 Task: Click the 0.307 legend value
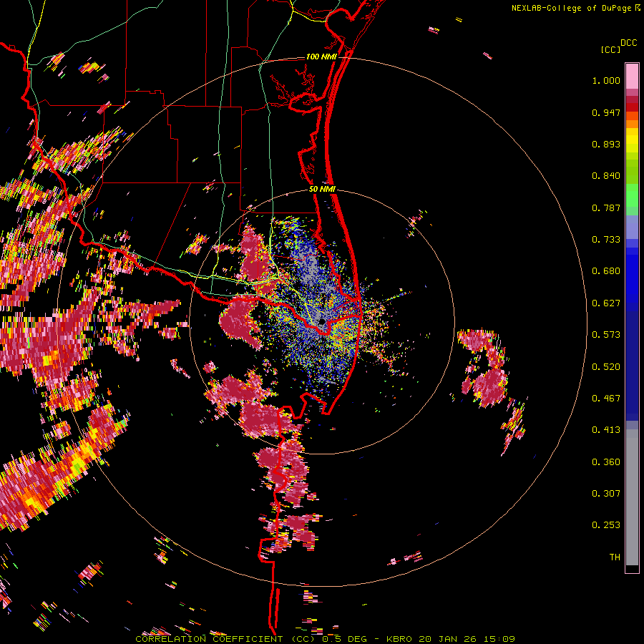[x=606, y=494]
